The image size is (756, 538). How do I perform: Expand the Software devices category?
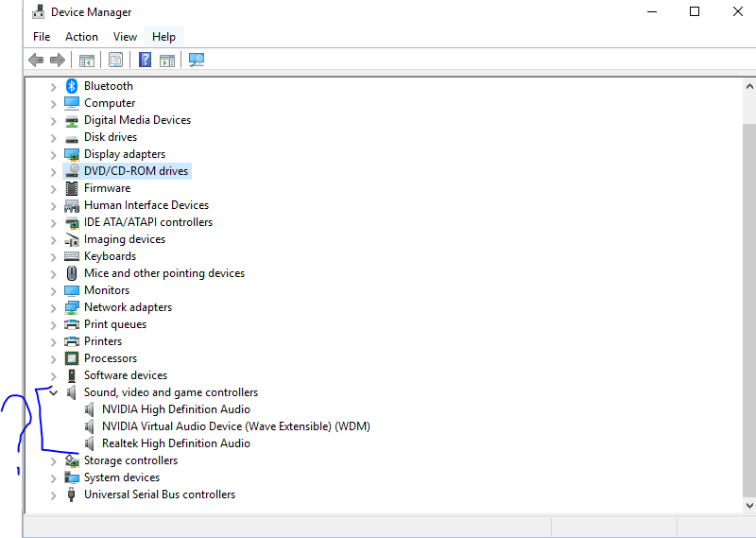(x=54, y=376)
